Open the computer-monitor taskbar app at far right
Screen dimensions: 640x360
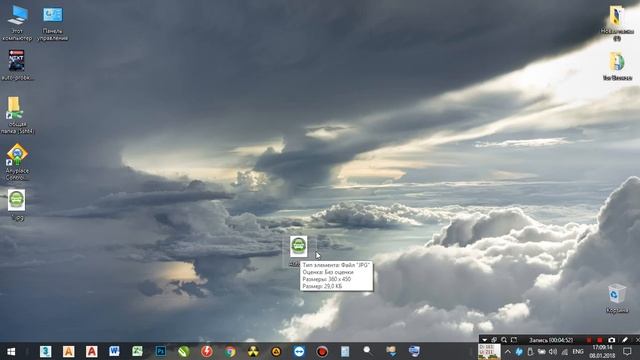[x=414, y=351]
